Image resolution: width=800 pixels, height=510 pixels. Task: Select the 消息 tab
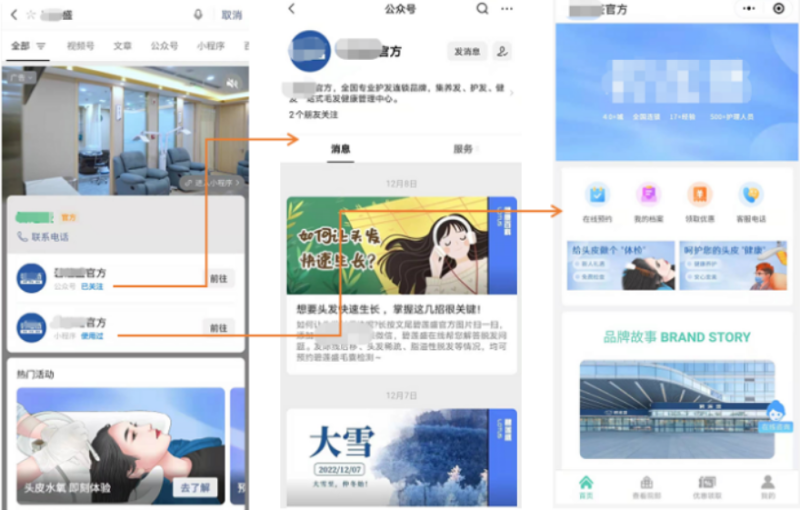pos(340,149)
